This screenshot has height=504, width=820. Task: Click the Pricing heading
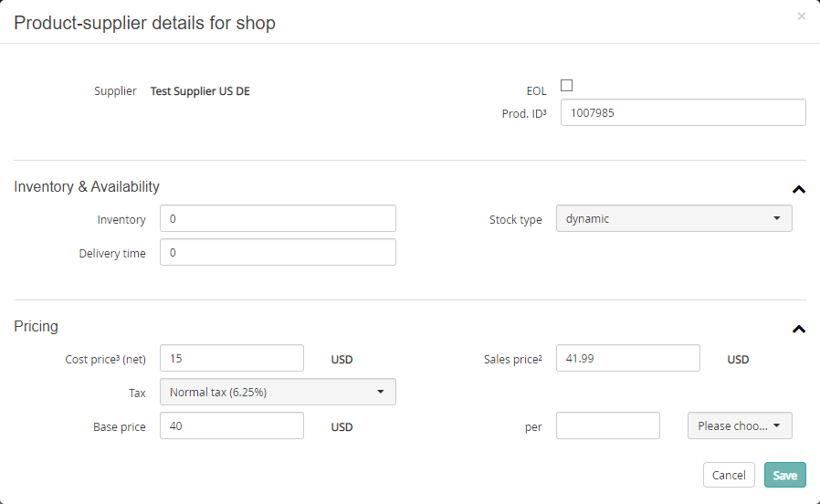(37, 326)
